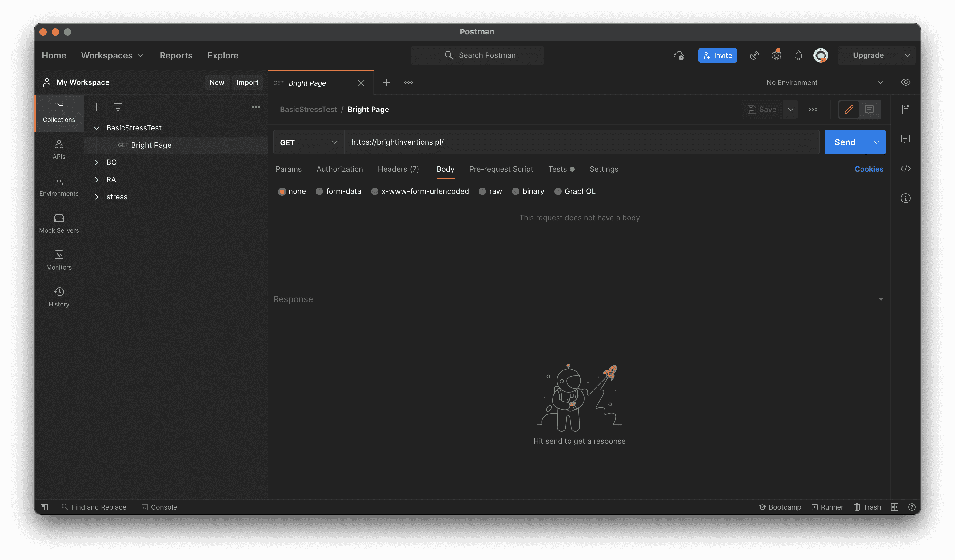The height and width of the screenshot is (560, 955).
Task: Open the GET method dropdown
Action: tap(308, 142)
